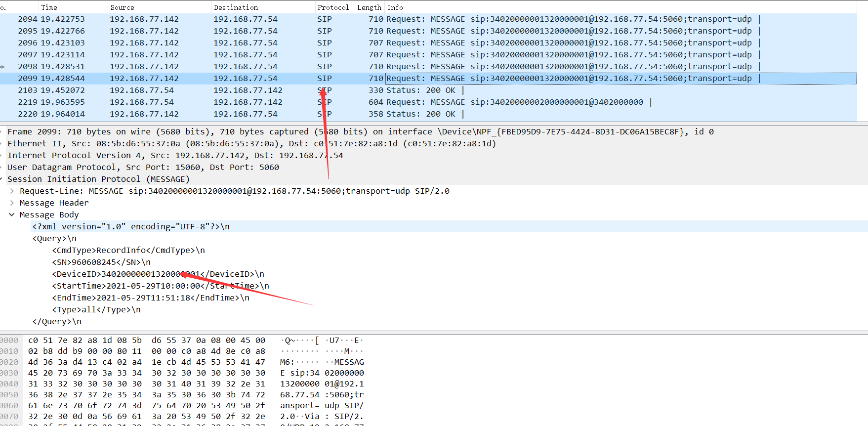Select the DeviceID line in message body
The width and height of the screenshot is (868, 426).
pos(158,274)
